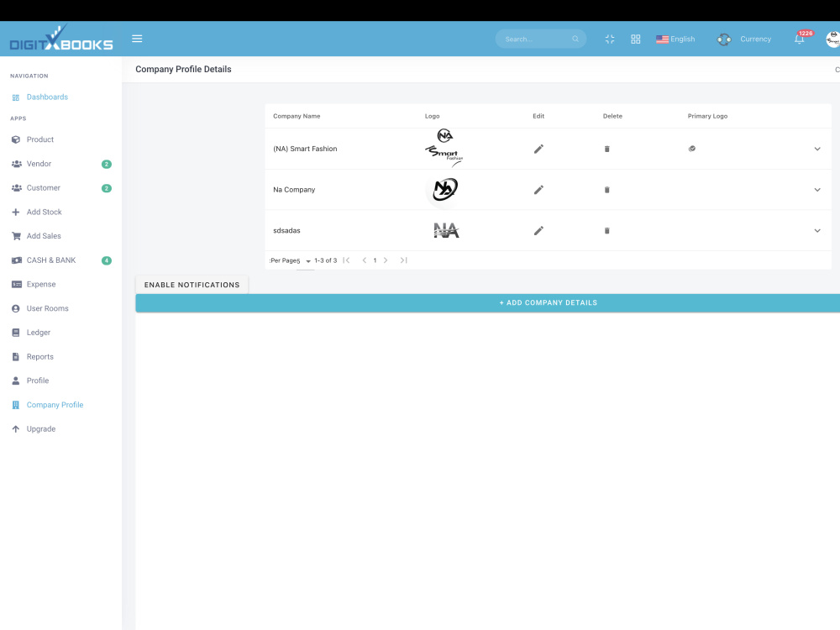The image size is (840, 630).
Task: Click the Vendor count badge
Action: (x=107, y=164)
